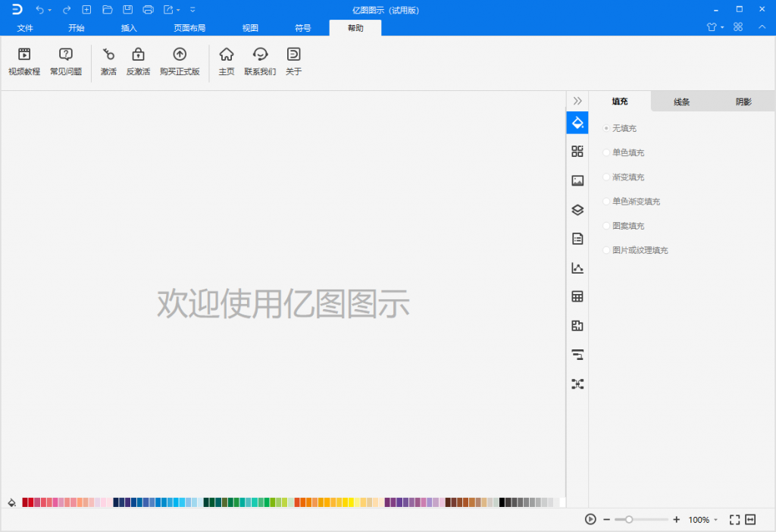Click the paint bucket beside color palette
The image size is (776, 532).
(12, 502)
